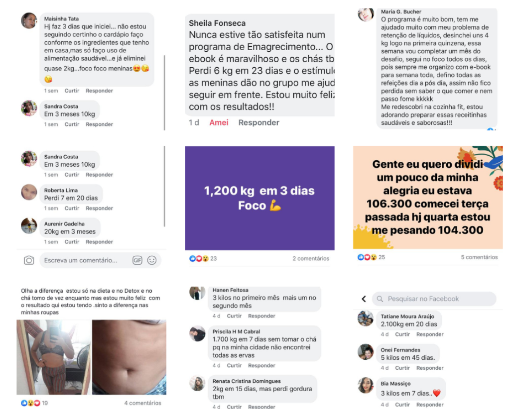
Task: Open the 4 comentários link under photos
Action: tap(142, 403)
